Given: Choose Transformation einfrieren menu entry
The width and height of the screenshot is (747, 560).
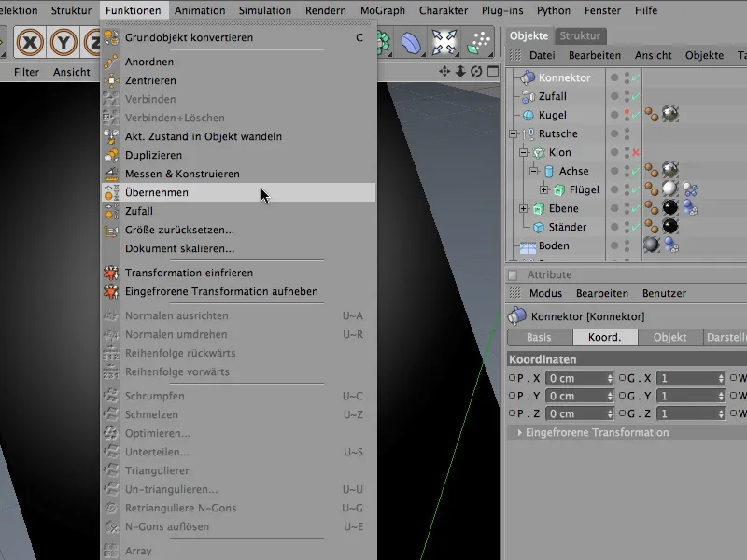Looking at the screenshot, I should (239, 273).
